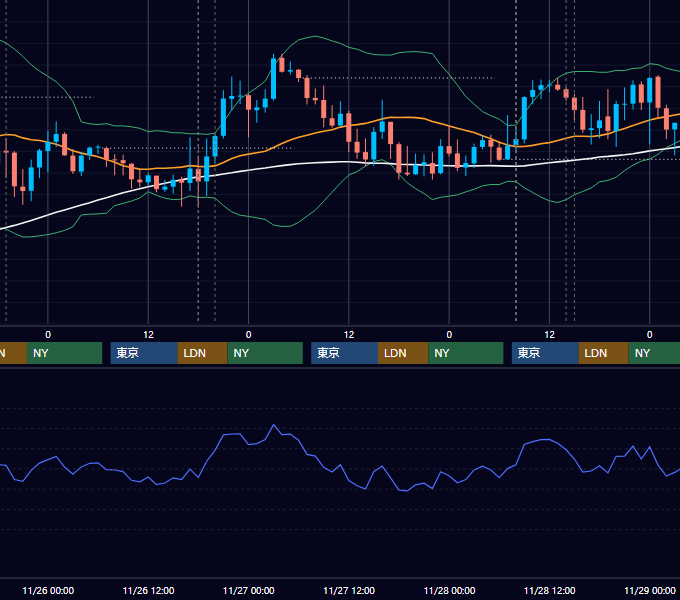Select the 11/28 00:00 date label
The height and width of the screenshot is (600, 680).
pyautogui.click(x=449, y=590)
